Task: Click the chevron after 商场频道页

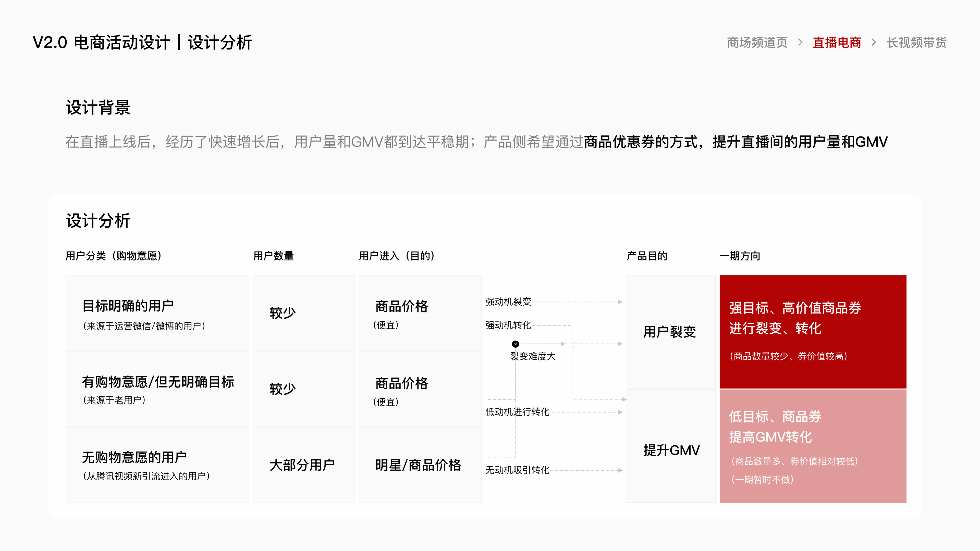Action: pos(800,42)
